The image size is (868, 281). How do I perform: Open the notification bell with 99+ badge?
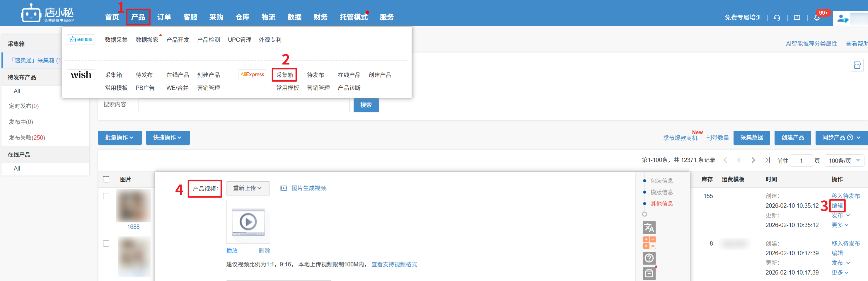817,18
